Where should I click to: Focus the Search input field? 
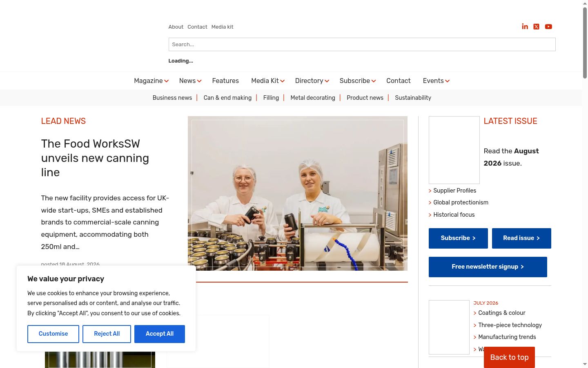362,45
